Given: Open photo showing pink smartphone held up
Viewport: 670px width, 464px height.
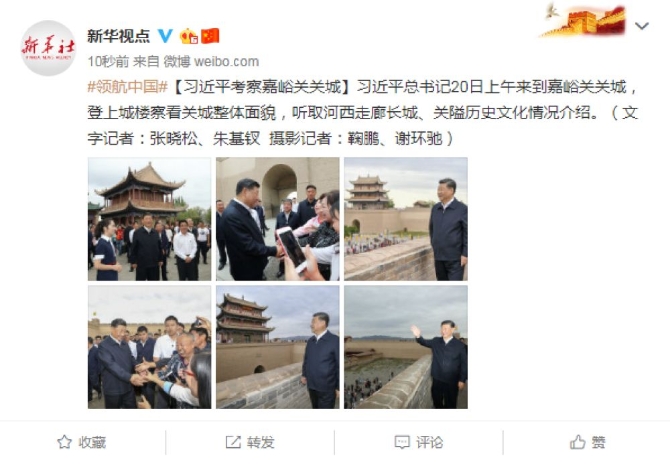Looking at the screenshot, I should 278,219.
